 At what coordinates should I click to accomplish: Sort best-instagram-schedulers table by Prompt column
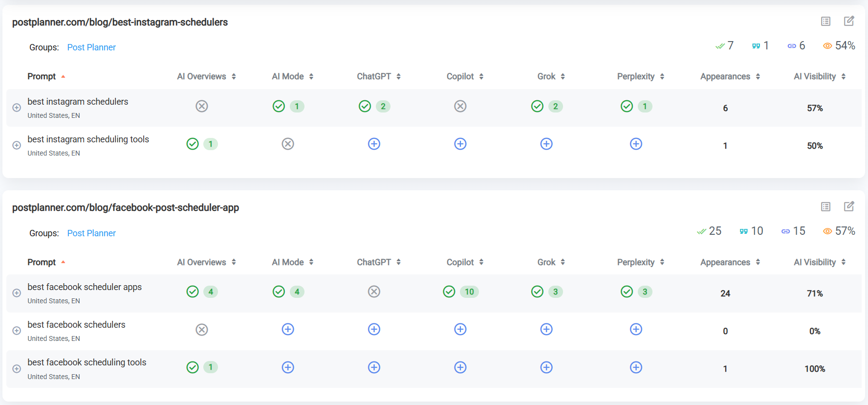[x=46, y=76]
